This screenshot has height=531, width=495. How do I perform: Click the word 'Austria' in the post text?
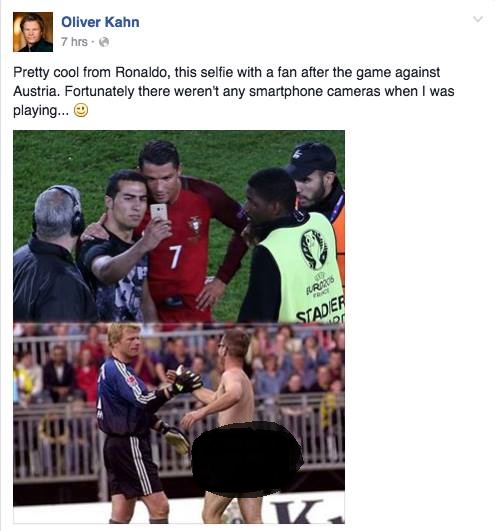point(36,91)
